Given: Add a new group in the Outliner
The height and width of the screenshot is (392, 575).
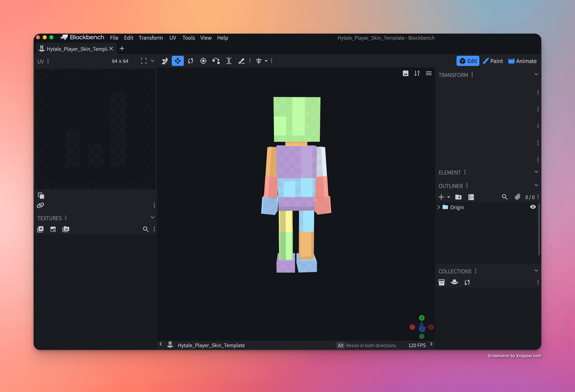Looking at the screenshot, I should (458, 197).
